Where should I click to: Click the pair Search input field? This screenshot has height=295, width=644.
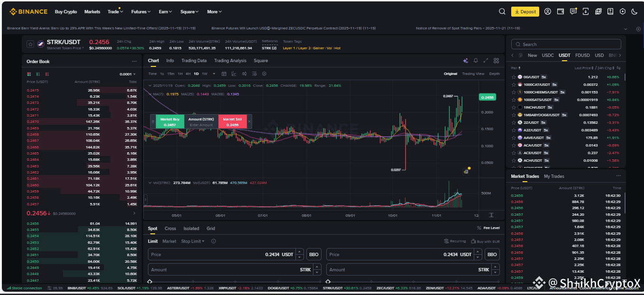tap(566, 44)
